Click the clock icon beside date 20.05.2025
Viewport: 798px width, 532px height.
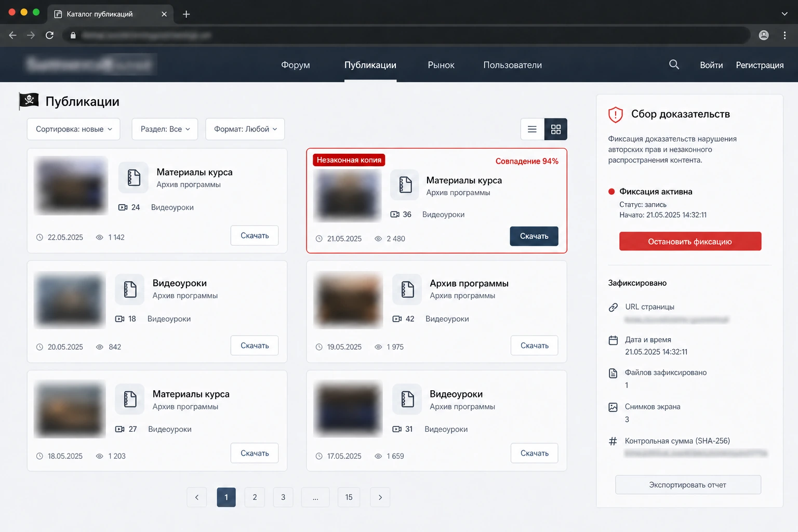39,347
